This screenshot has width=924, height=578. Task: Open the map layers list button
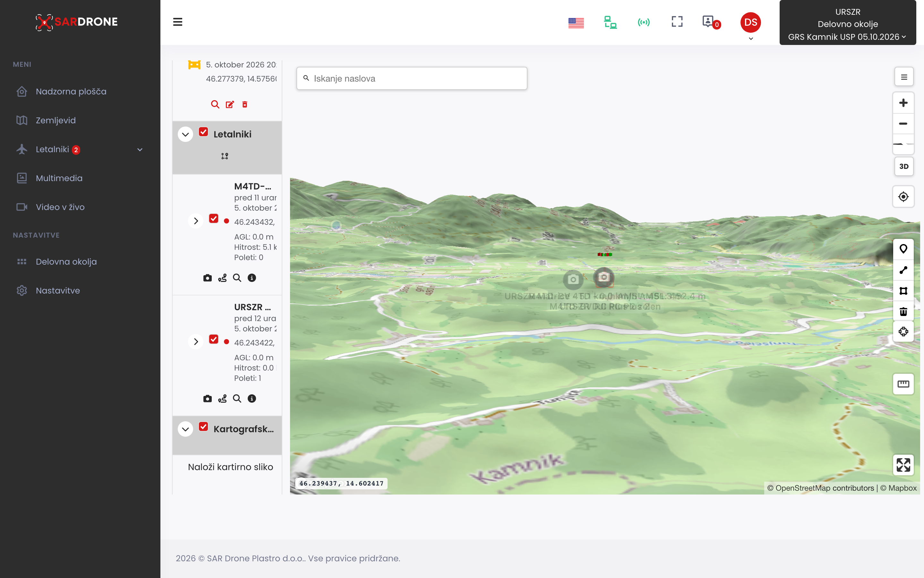[904, 77]
